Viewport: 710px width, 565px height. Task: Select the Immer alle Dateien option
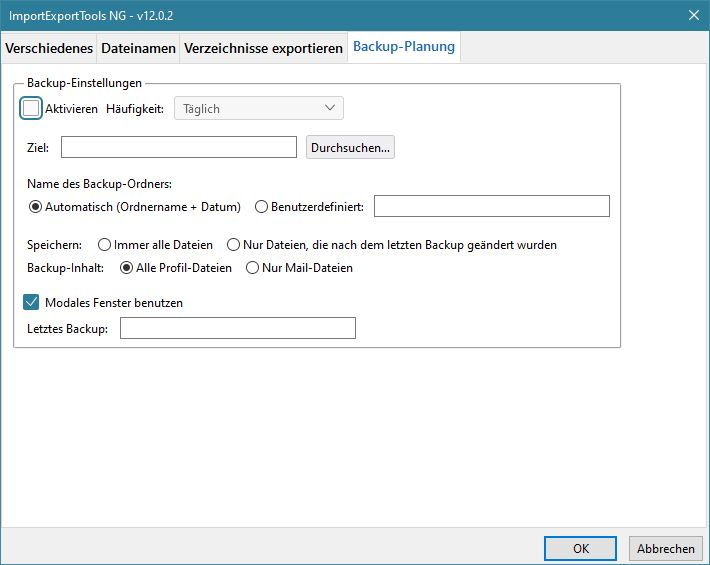(x=105, y=244)
